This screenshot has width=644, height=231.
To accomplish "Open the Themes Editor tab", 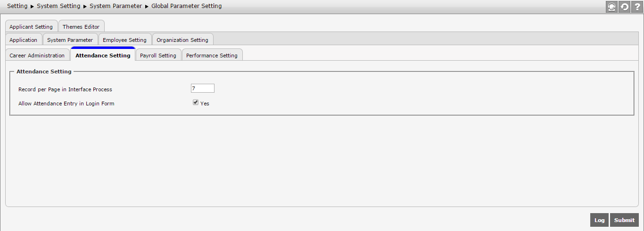I will (x=81, y=27).
